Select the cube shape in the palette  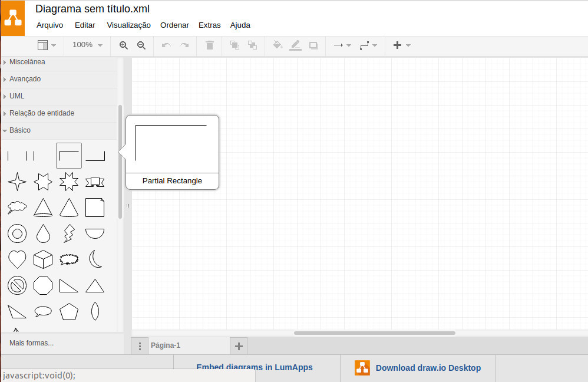43,259
